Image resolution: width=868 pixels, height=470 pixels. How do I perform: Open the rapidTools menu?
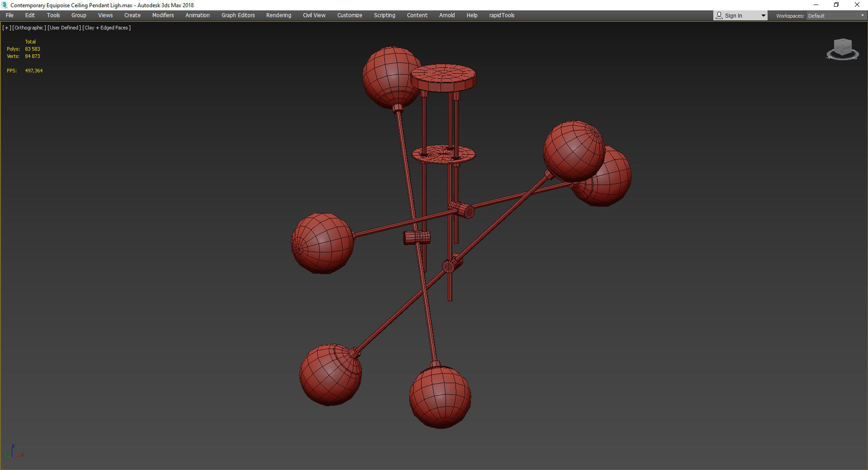click(502, 15)
